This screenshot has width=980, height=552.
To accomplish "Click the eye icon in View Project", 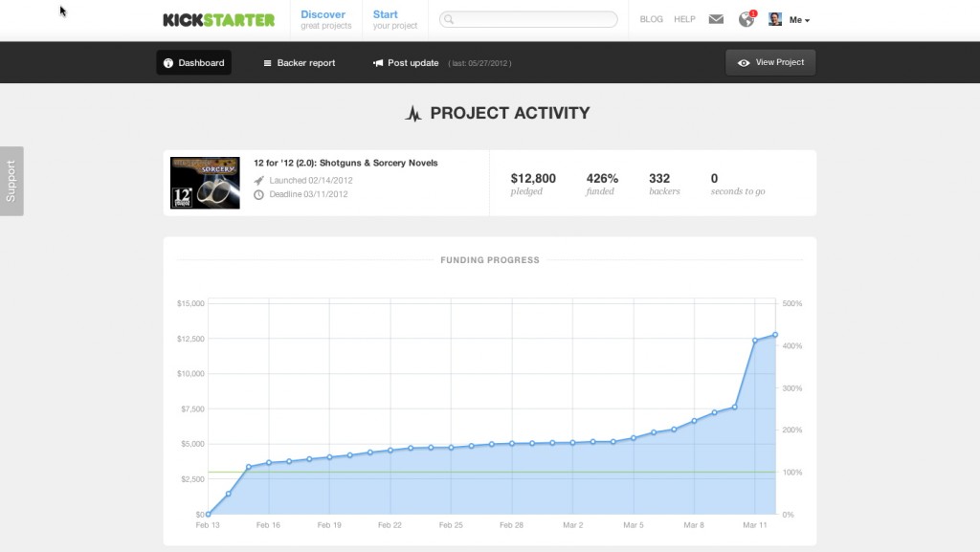I will (744, 63).
